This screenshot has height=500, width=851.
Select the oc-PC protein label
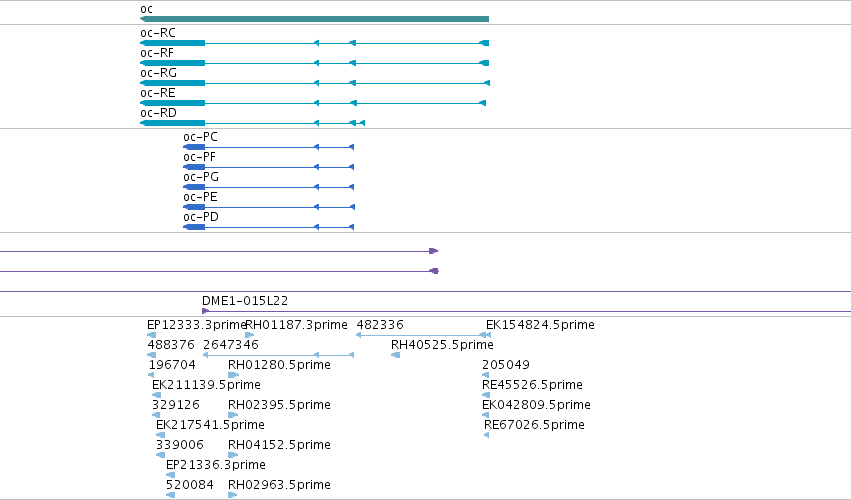200,137
